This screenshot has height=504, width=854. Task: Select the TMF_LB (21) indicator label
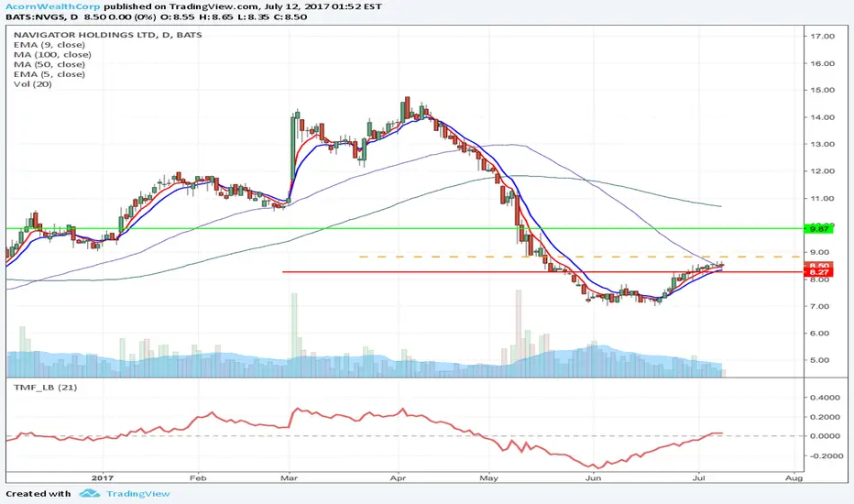pos(45,388)
